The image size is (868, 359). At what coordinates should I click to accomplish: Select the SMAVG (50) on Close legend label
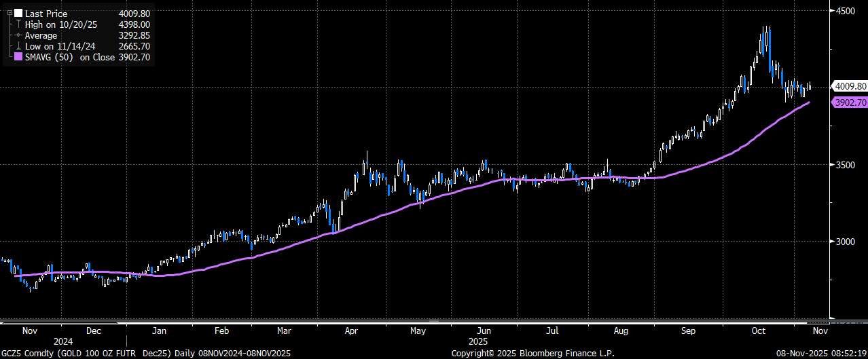click(67, 58)
